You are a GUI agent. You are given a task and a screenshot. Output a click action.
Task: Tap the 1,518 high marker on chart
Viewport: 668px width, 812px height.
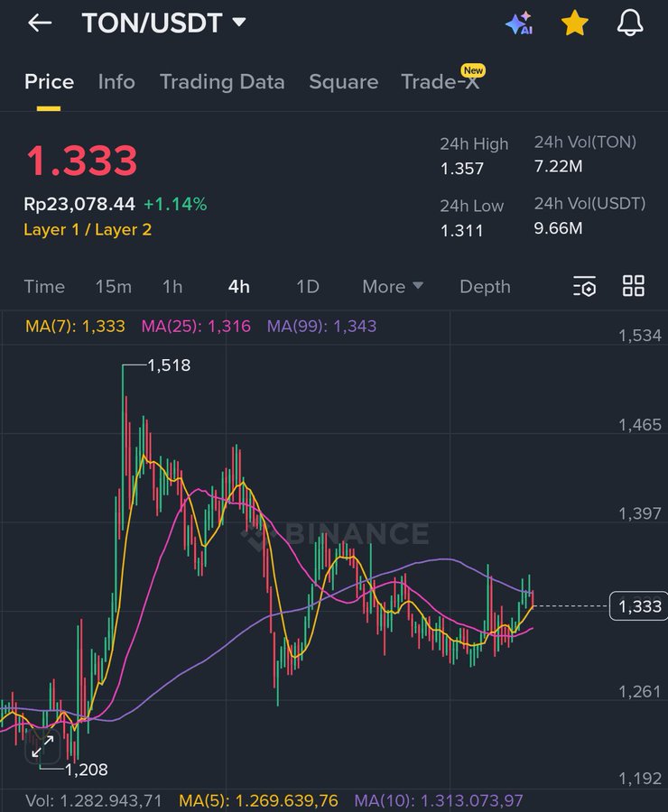169,365
